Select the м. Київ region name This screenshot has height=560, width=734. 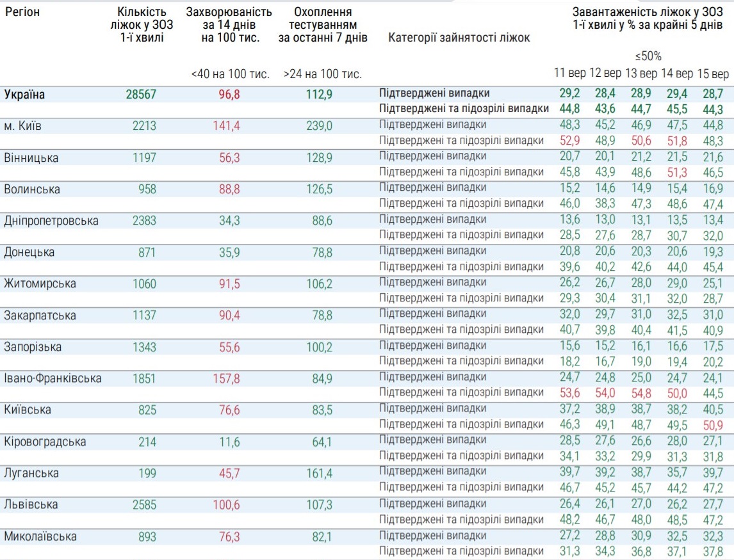[23, 126]
